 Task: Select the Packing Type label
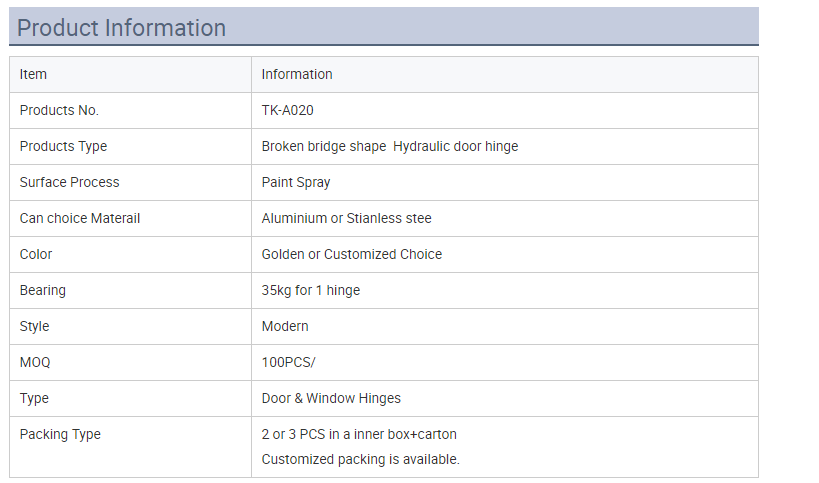60,434
